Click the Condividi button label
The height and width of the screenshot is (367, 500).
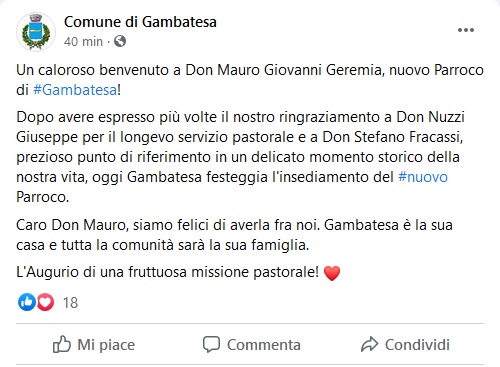(x=417, y=345)
